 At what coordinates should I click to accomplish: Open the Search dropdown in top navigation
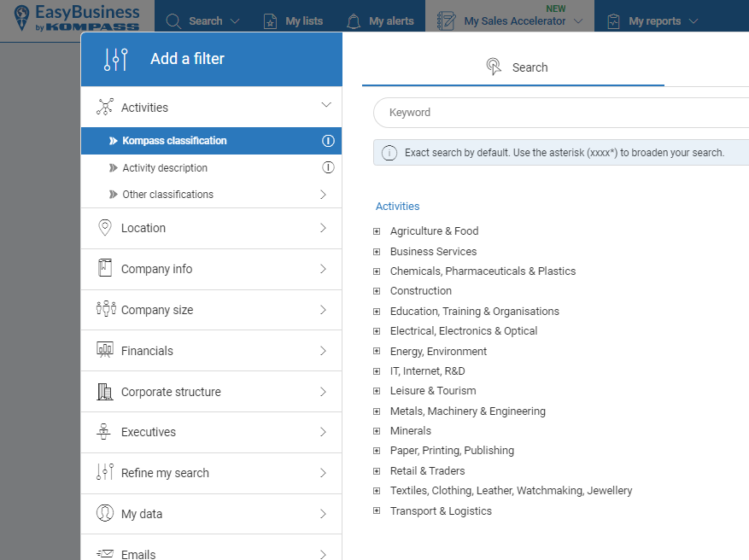pos(203,21)
